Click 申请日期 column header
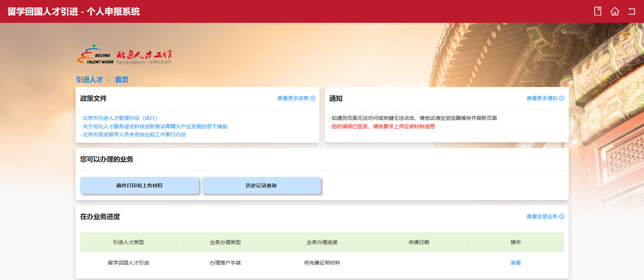This screenshot has height=280, width=644. 418,242
